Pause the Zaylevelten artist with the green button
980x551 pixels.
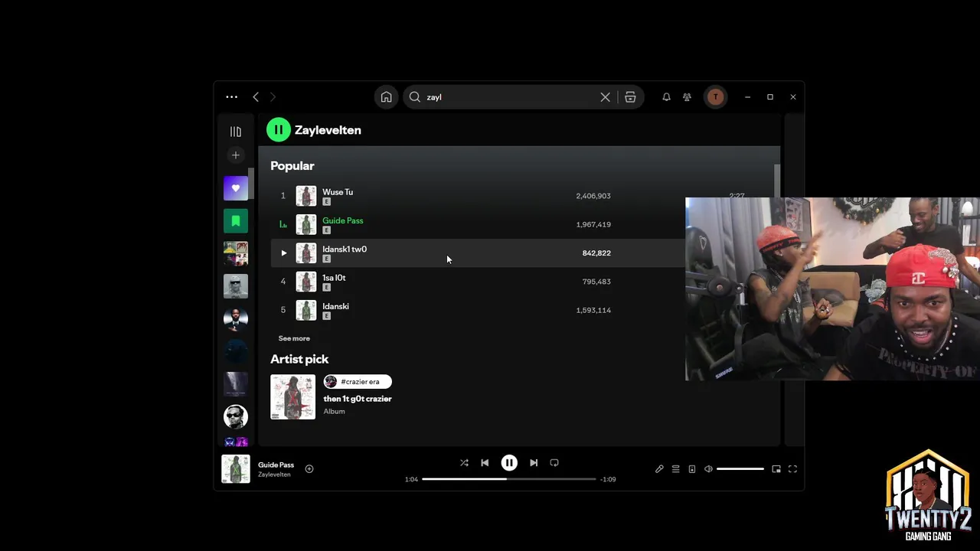tap(279, 130)
